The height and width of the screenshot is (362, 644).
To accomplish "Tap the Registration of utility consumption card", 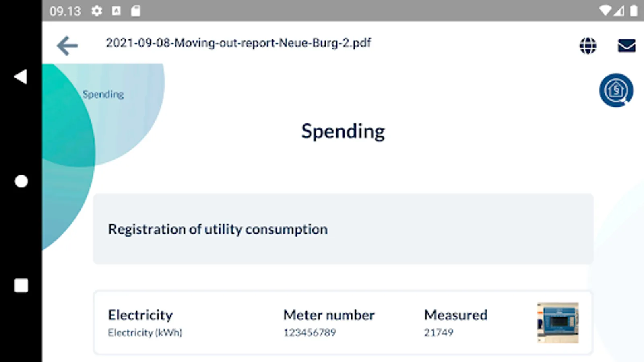I will (343, 229).
